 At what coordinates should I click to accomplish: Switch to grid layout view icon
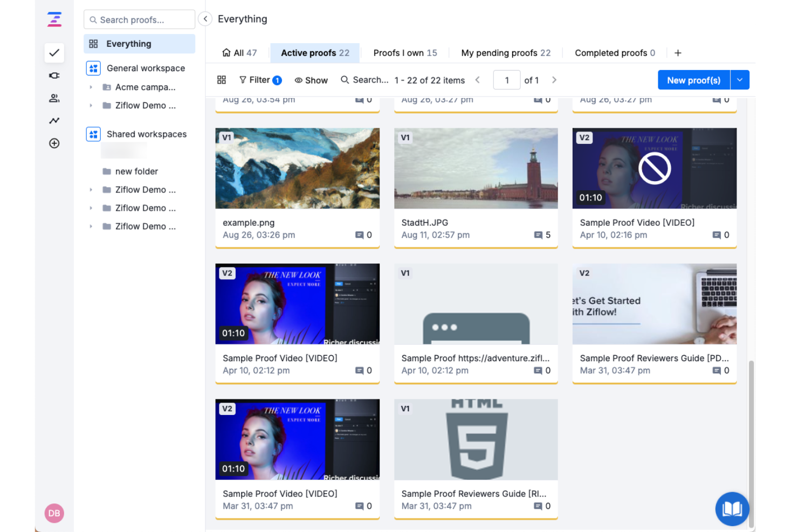click(222, 80)
